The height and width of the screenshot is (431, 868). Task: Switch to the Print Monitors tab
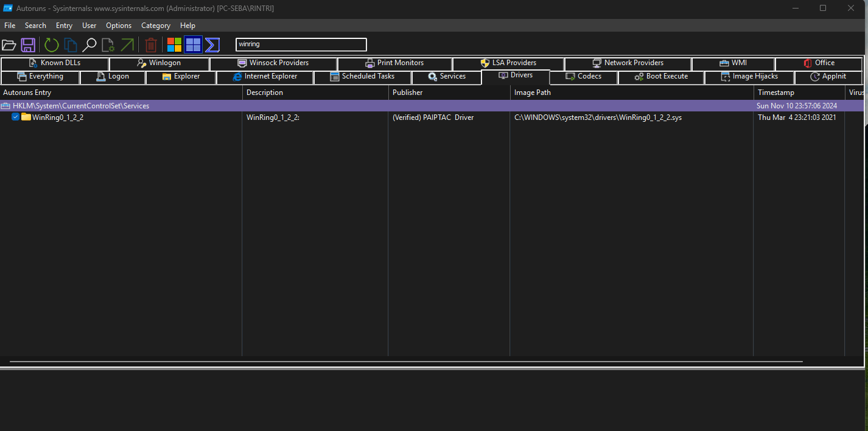click(x=394, y=63)
